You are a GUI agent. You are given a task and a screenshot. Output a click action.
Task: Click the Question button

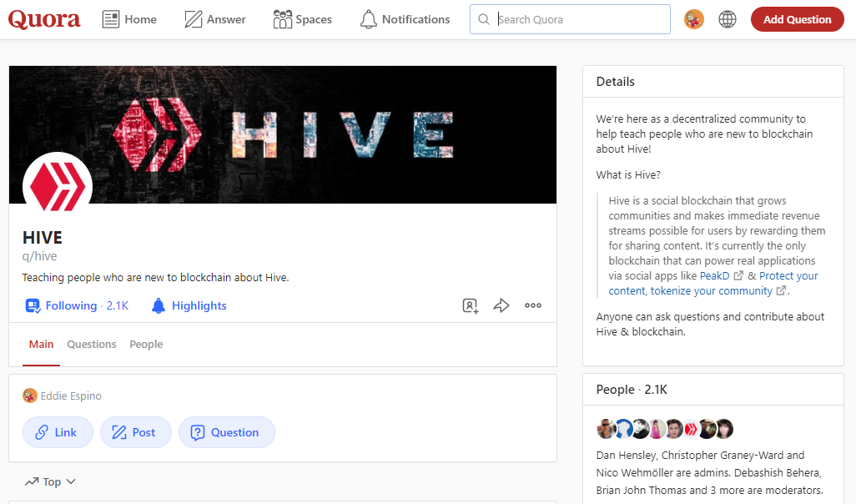pyautogui.click(x=227, y=432)
